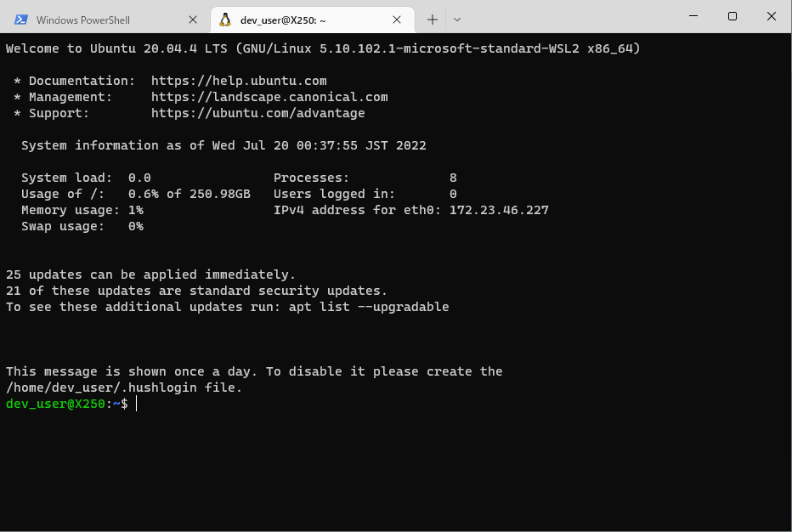The image size is (792, 532).
Task: Close the dev_user@X250 tab
Action: click(x=397, y=19)
